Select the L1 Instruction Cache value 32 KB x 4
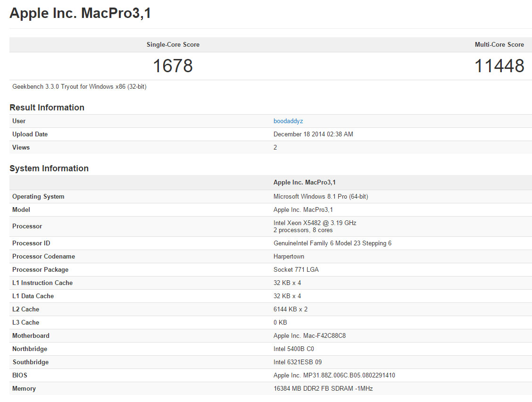The image size is (532, 402). pyautogui.click(x=287, y=283)
